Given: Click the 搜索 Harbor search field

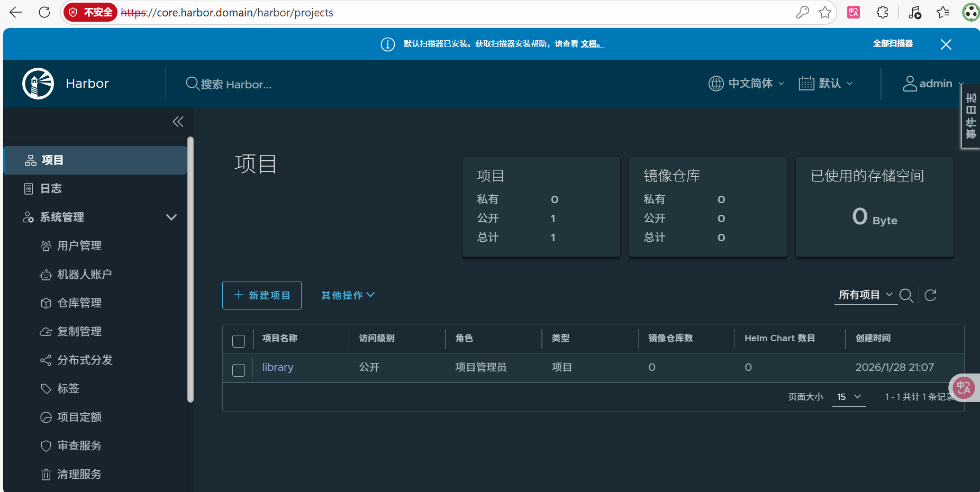Looking at the screenshot, I should coord(237,84).
